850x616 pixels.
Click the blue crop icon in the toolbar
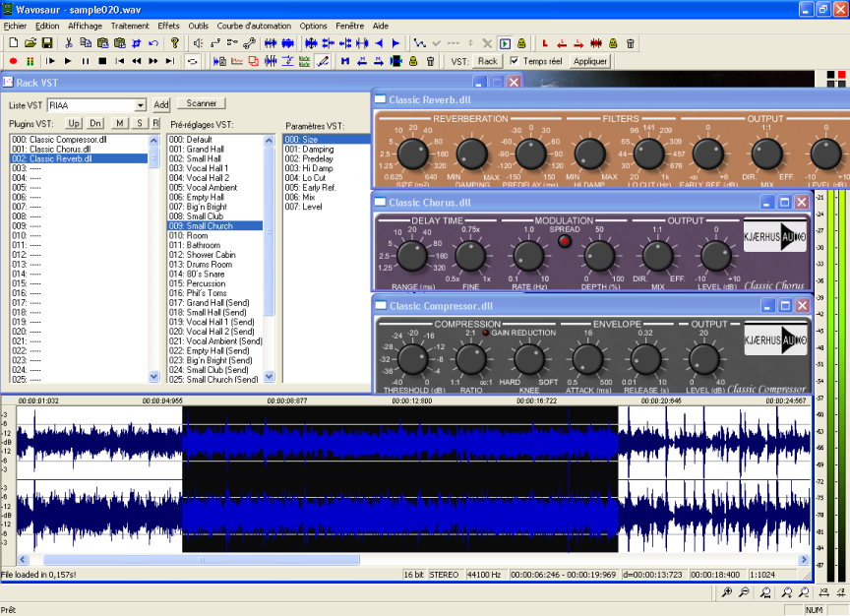tap(136, 43)
